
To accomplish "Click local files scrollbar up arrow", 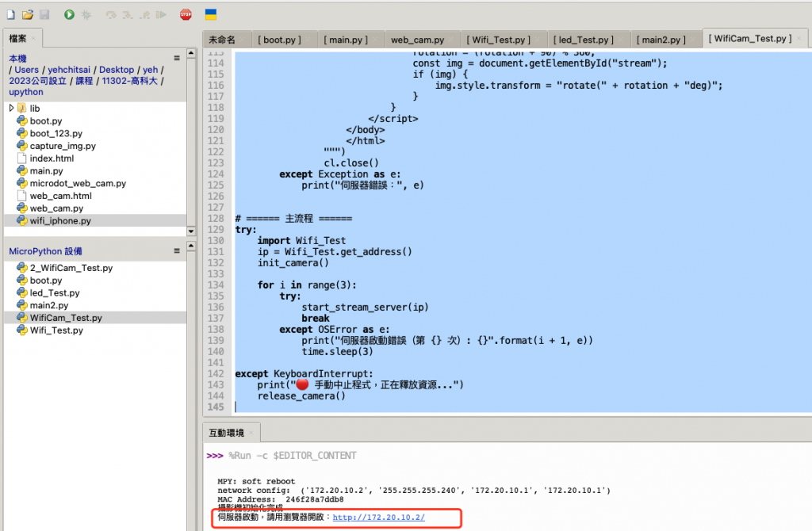I will [x=191, y=53].
